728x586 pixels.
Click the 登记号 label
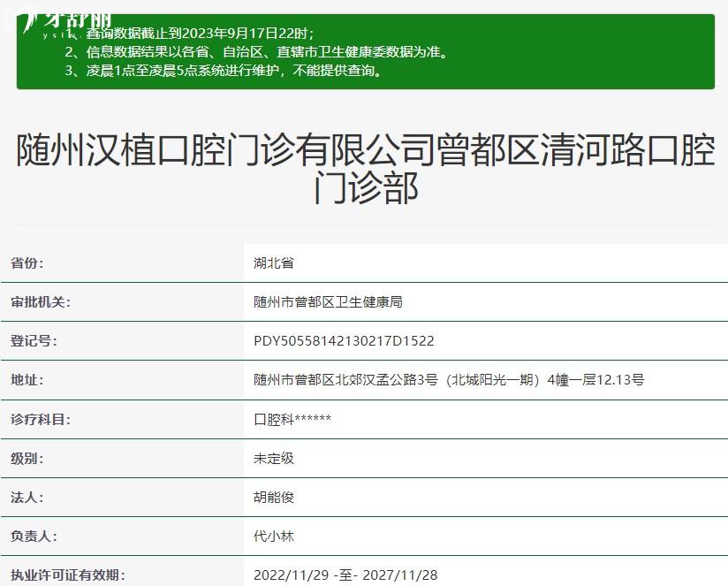tap(34, 341)
